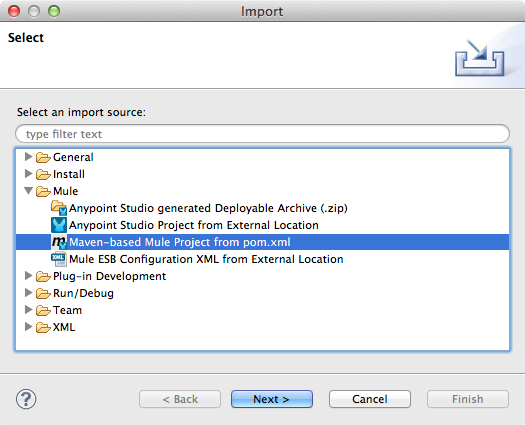Viewport: 525px width, 425px height.
Task: Expand the Plug-in Development category
Action: [x=28, y=276]
